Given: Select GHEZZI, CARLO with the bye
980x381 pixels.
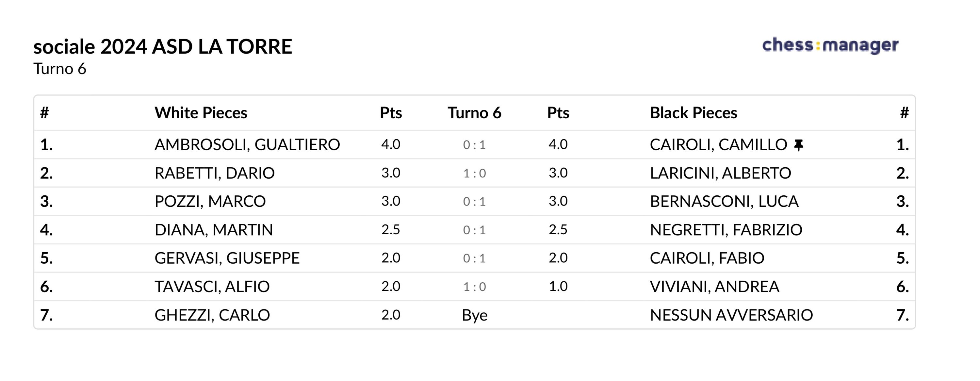Looking at the screenshot, I should (212, 315).
